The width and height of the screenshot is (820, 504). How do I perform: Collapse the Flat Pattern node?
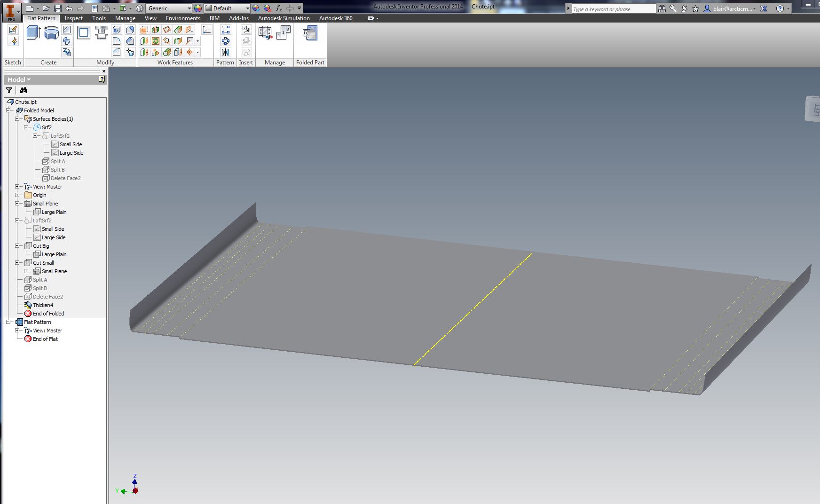8,322
